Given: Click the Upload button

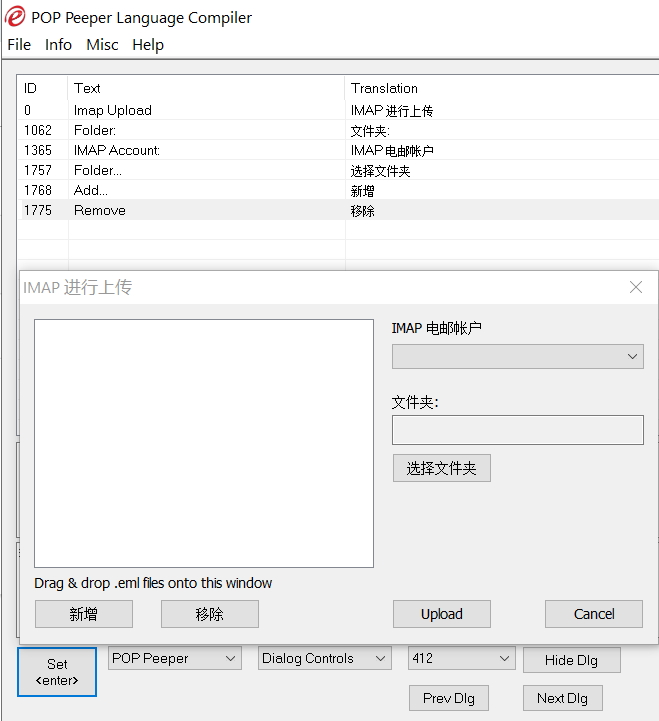Looking at the screenshot, I should [x=441, y=614].
